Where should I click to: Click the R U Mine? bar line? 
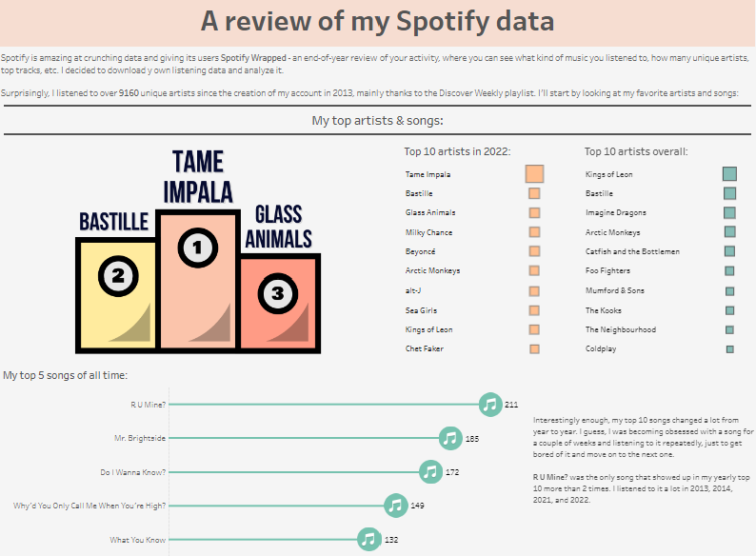click(x=324, y=405)
